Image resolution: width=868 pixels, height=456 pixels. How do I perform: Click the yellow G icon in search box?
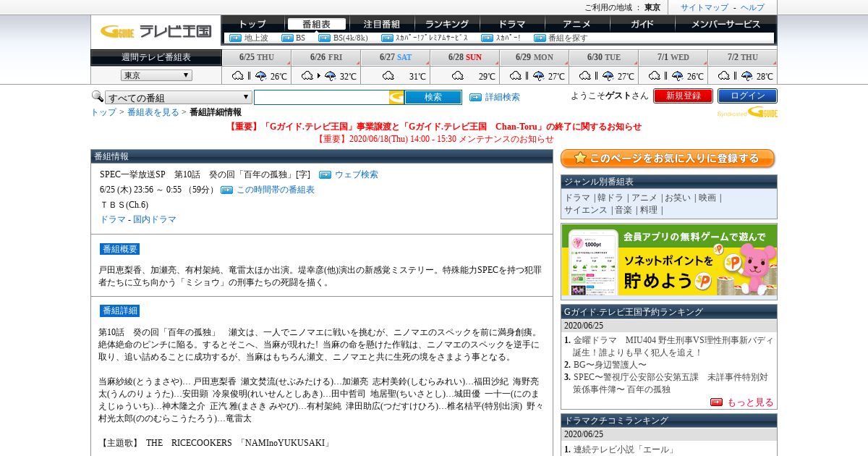pos(396,97)
